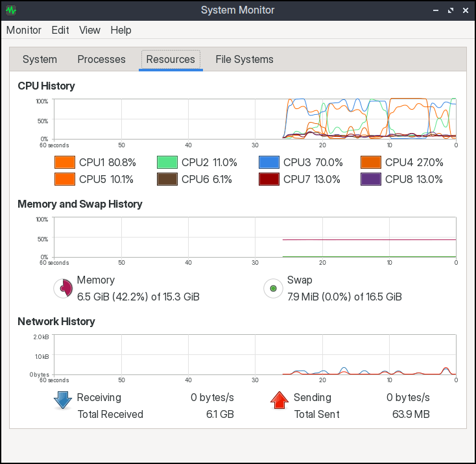This screenshot has width=476, height=464.
Task: Click the red Sending up arrow icon
Action: tap(279, 400)
